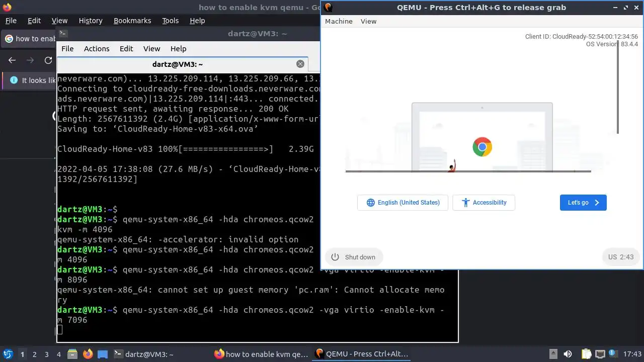
Task: Click 'HTTP request sent, awaiting response... 200 OK' line
Action: [x=173, y=109]
